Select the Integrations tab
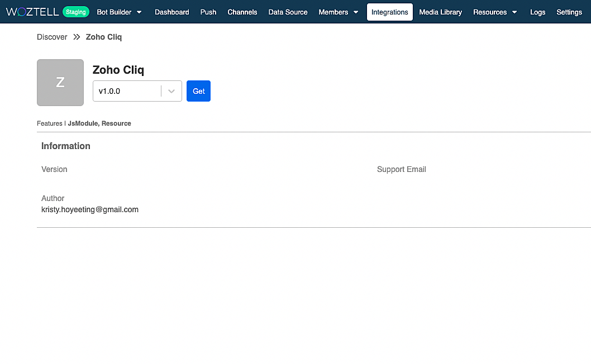The image size is (591, 364). click(x=390, y=12)
